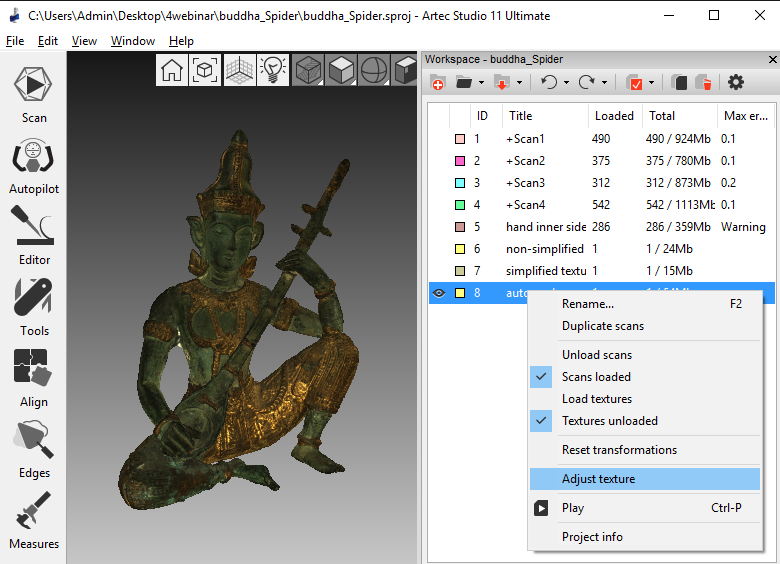Open the Align panel
Image resolution: width=780 pixels, height=564 pixels.
tap(33, 378)
